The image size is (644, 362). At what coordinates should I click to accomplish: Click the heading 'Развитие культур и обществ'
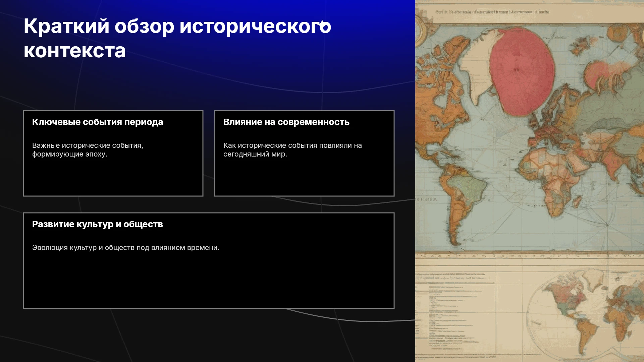(98, 224)
